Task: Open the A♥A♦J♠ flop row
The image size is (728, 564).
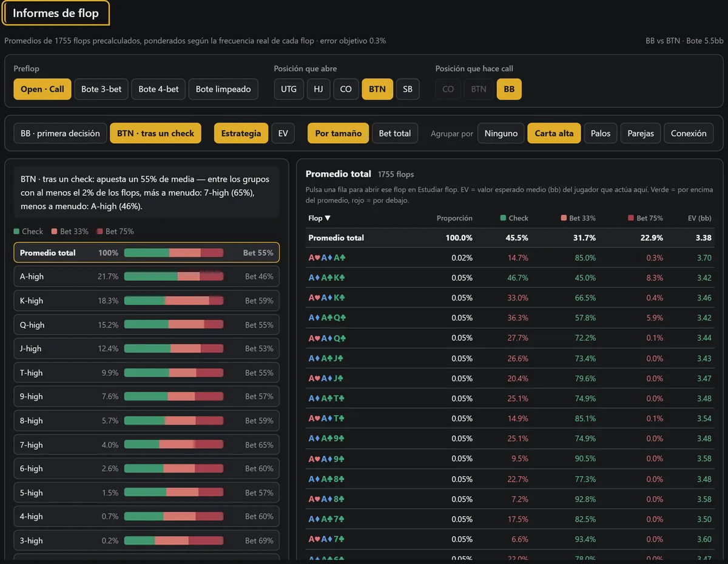Action: (510, 378)
